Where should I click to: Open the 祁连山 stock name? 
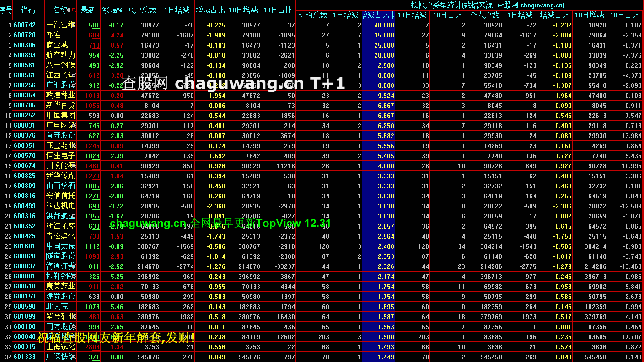57,35
